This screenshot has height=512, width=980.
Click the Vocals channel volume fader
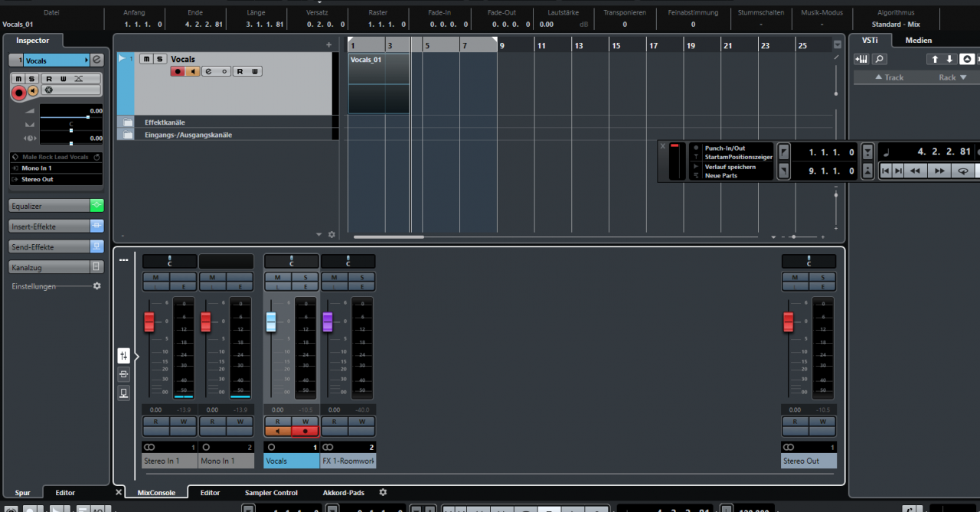[271, 322]
